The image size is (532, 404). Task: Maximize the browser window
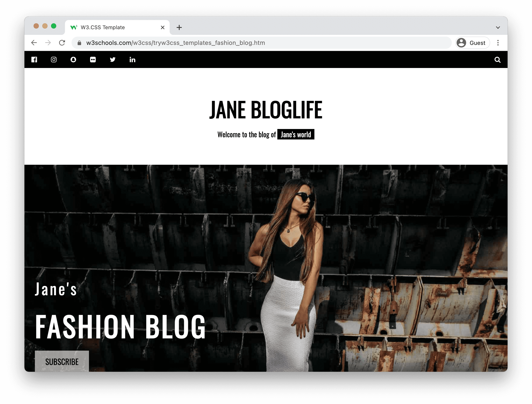[54, 26]
